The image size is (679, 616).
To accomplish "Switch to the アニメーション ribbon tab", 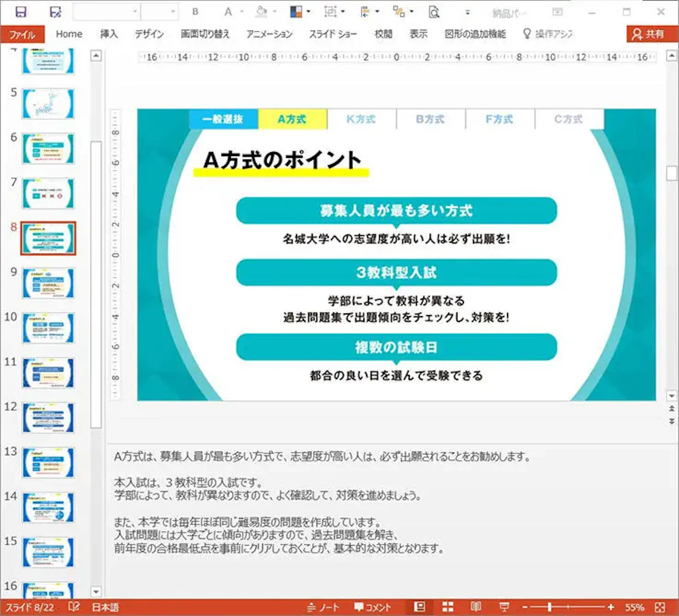I will [x=270, y=34].
